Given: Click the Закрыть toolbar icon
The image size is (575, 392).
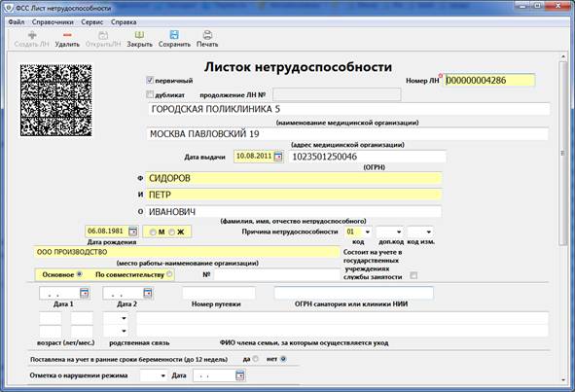Looking at the screenshot, I should [x=139, y=35].
